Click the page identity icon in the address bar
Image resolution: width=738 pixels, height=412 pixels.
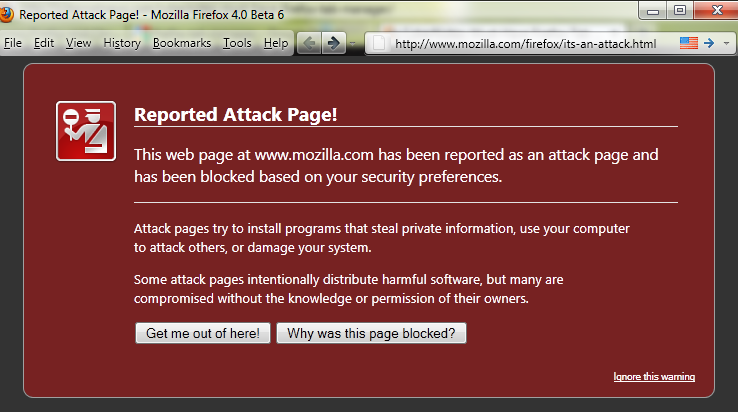click(377, 43)
